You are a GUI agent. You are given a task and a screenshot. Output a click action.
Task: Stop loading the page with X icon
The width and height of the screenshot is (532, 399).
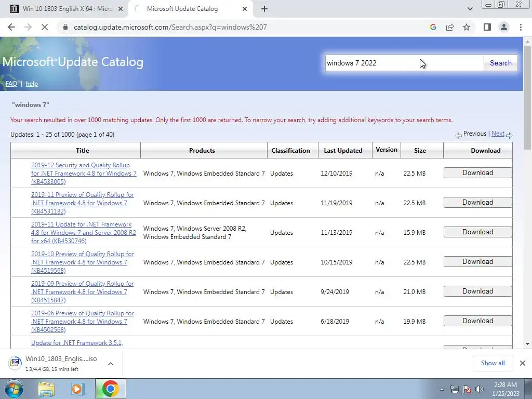(x=45, y=27)
